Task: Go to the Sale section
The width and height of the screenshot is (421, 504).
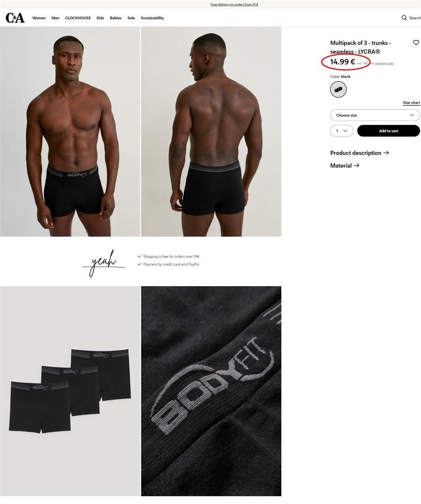Action: tap(131, 18)
